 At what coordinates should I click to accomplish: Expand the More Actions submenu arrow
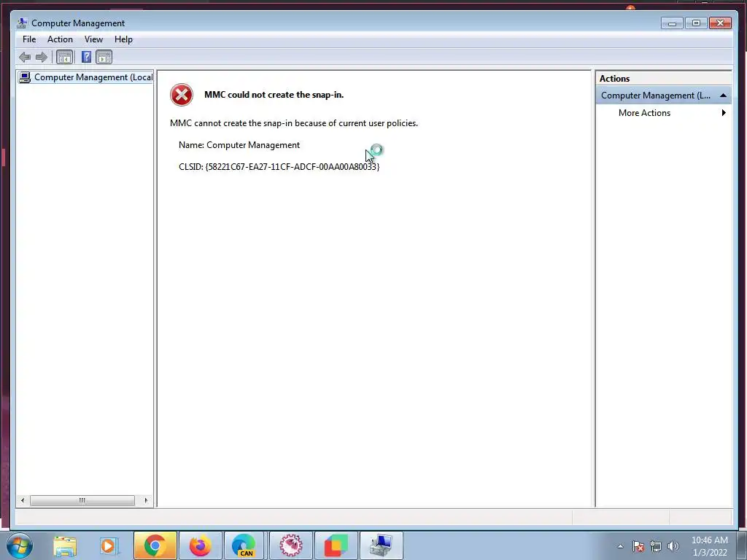(x=724, y=113)
